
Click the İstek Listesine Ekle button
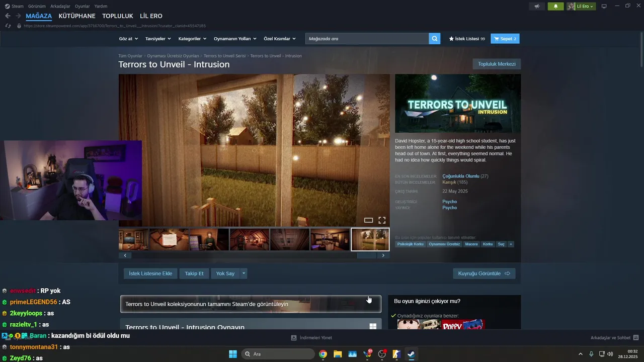[150, 274]
